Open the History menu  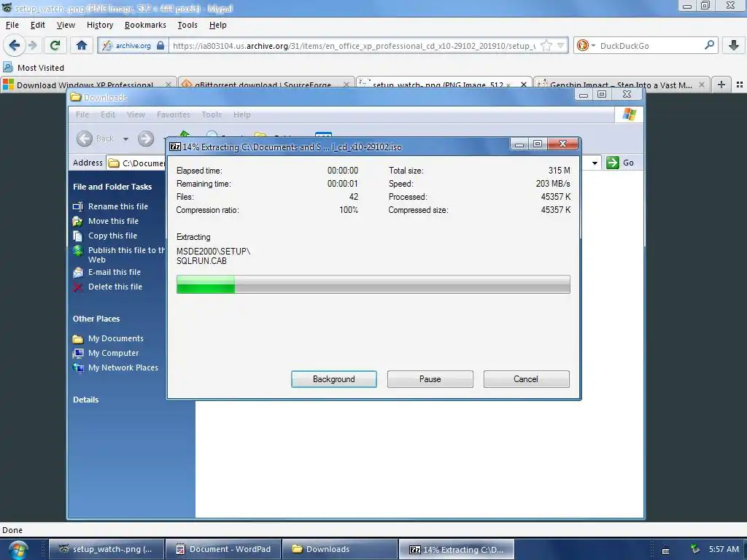pos(99,25)
